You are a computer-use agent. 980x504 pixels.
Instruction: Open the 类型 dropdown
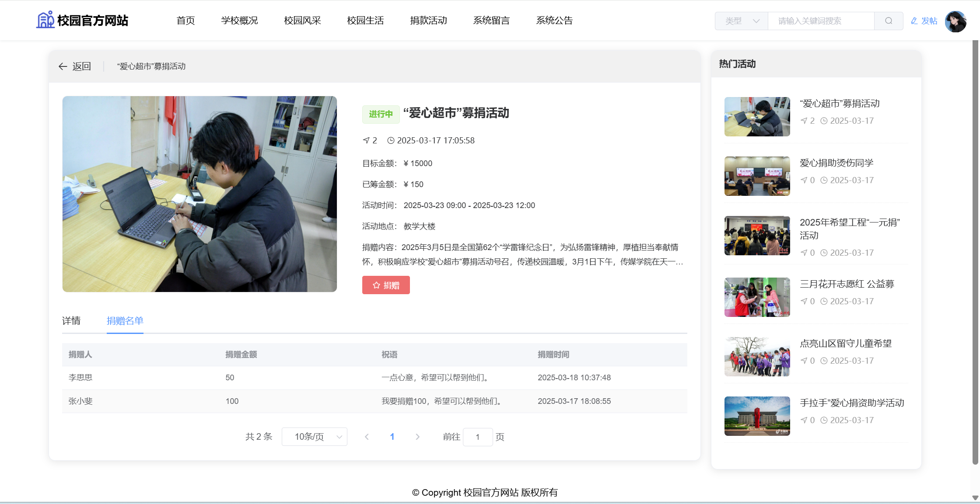tap(742, 21)
